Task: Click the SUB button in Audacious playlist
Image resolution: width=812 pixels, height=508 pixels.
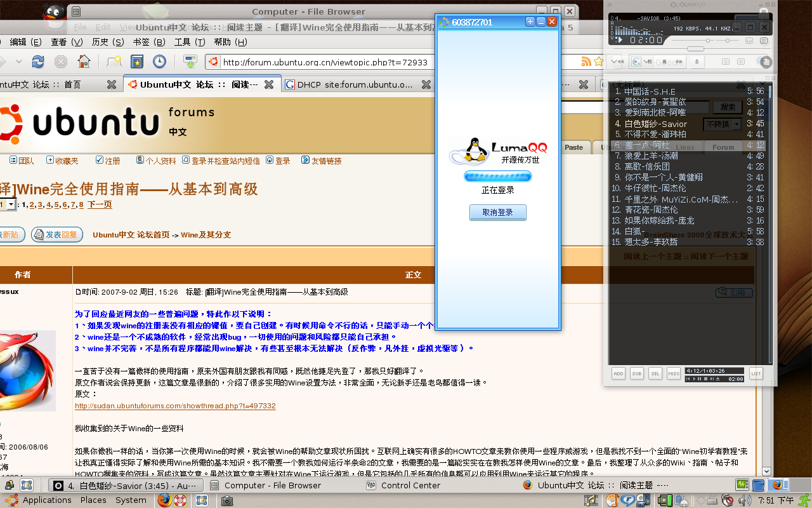Action: tap(636, 373)
